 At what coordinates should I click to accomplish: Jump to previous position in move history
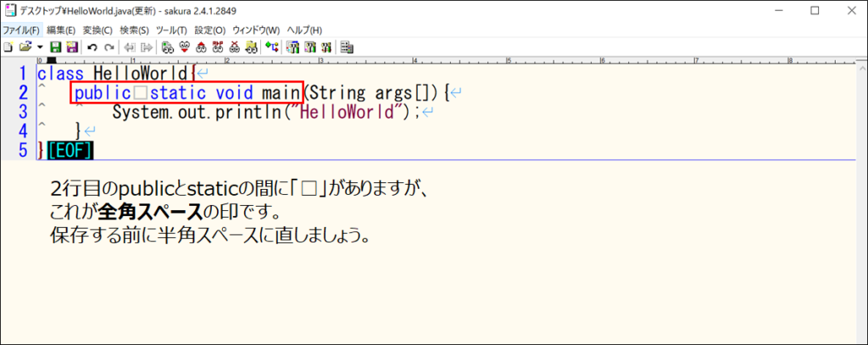[x=130, y=47]
